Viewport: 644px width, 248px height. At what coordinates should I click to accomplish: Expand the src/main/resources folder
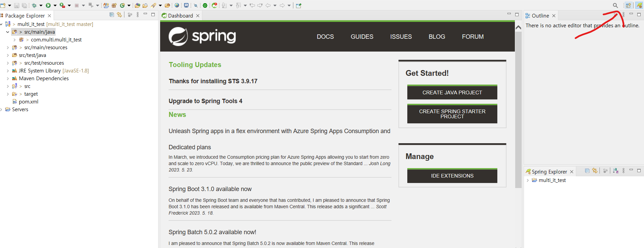[8, 48]
